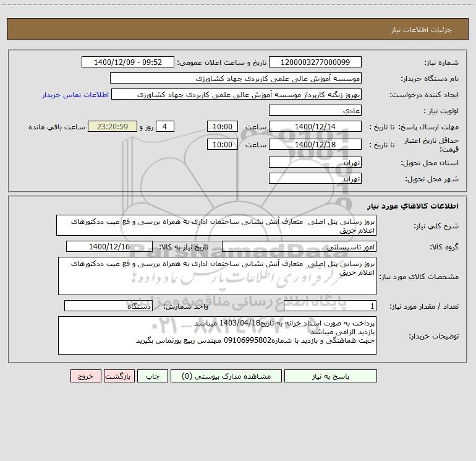Click the توضیحات خریدار text area
The width and height of the screenshot is (476, 461).
point(217,335)
